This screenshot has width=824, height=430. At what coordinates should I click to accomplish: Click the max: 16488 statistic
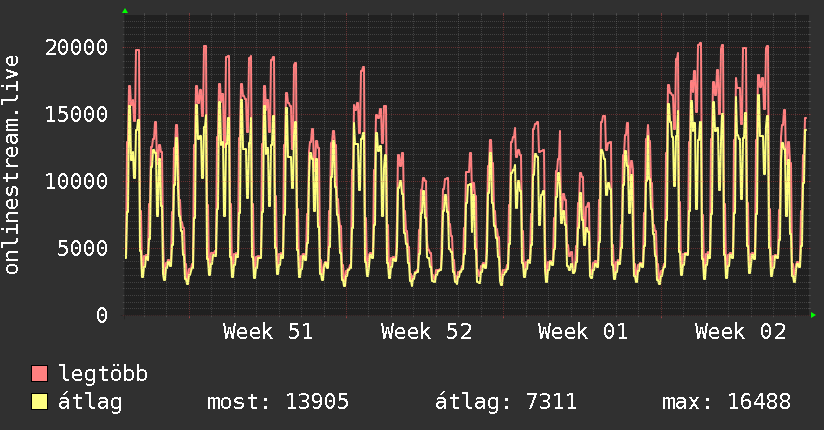[x=726, y=403]
